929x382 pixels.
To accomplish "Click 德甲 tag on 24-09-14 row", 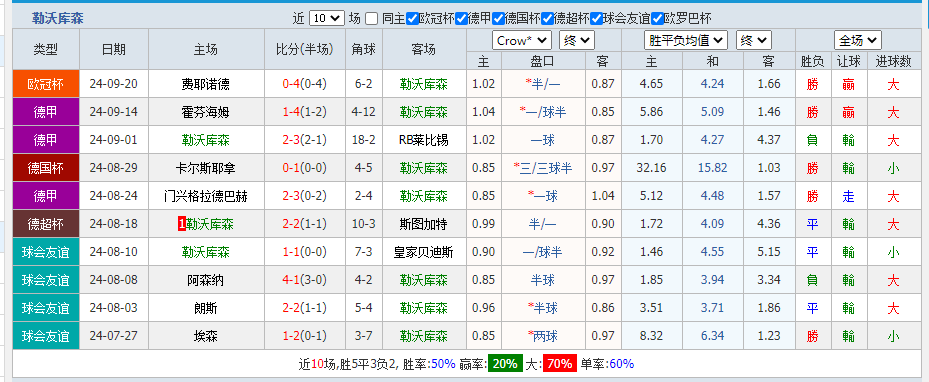I will (46, 112).
